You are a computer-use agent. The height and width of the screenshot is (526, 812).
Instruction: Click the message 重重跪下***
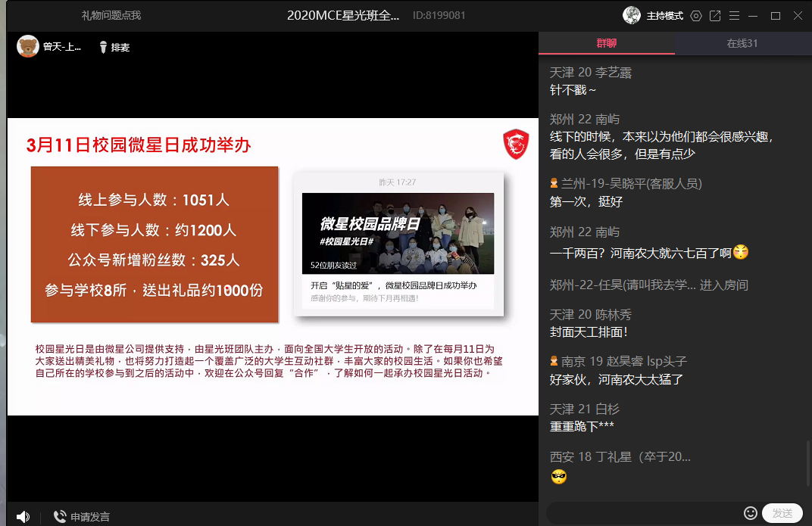pos(582,427)
